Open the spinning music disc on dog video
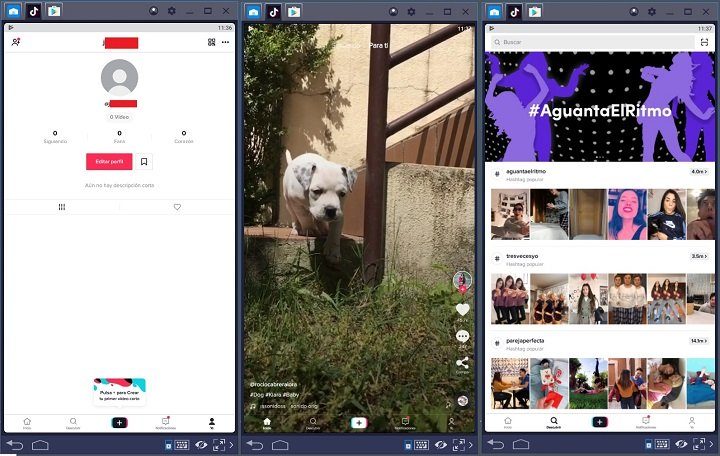Viewport: 720px width, 456px height. point(463,400)
